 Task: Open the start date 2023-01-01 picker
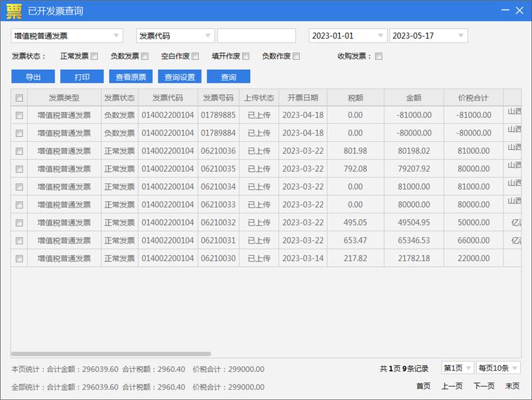(x=381, y=36)
